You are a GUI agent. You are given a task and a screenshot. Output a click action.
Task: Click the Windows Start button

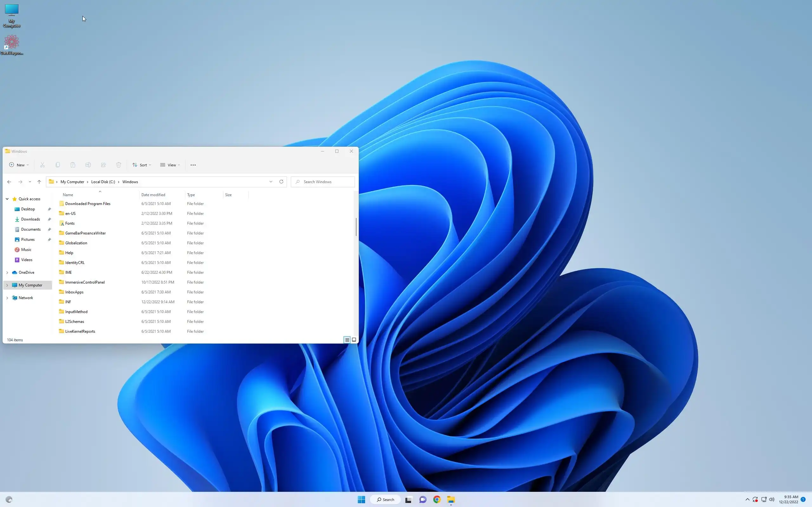coord(361,500)
